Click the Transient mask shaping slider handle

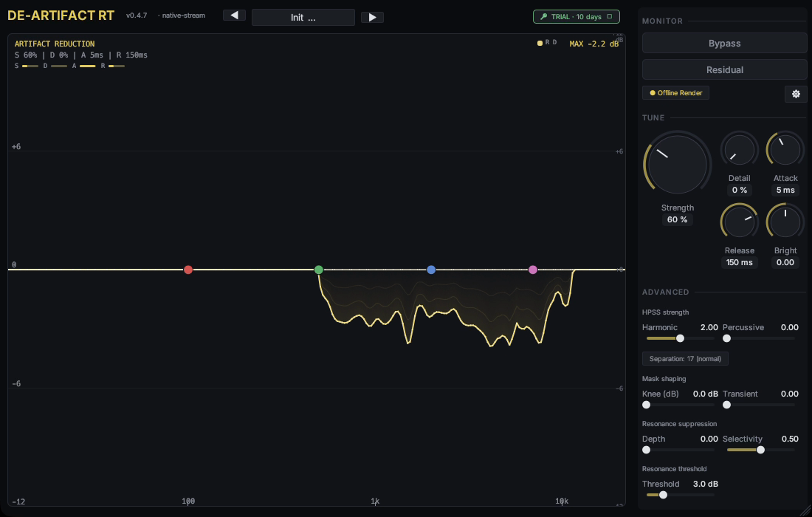(x=726, y=405)
